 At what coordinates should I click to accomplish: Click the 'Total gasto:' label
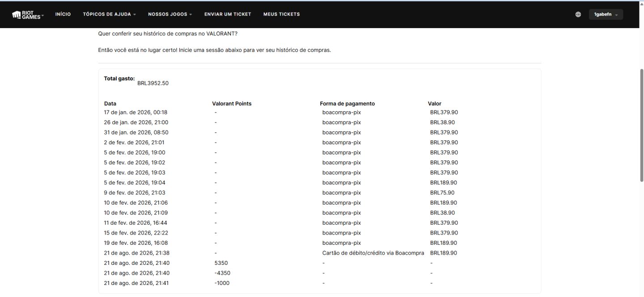click(x=119, y=79)
